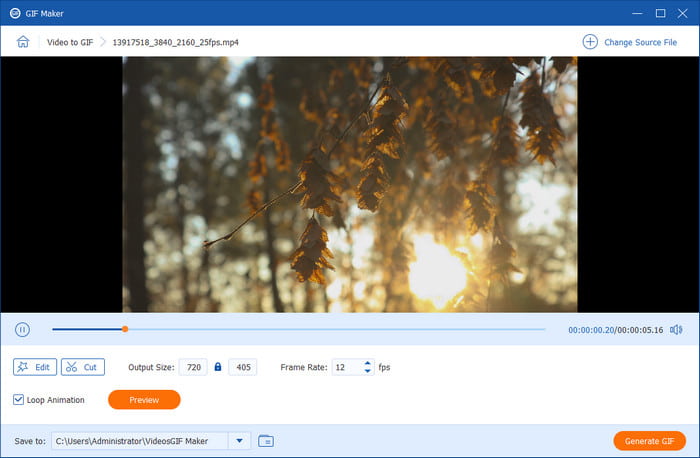The height and width of the screenshot is (458, 700).
Task: Click the plus icon for Change Source File
Action: coord(590,42)
